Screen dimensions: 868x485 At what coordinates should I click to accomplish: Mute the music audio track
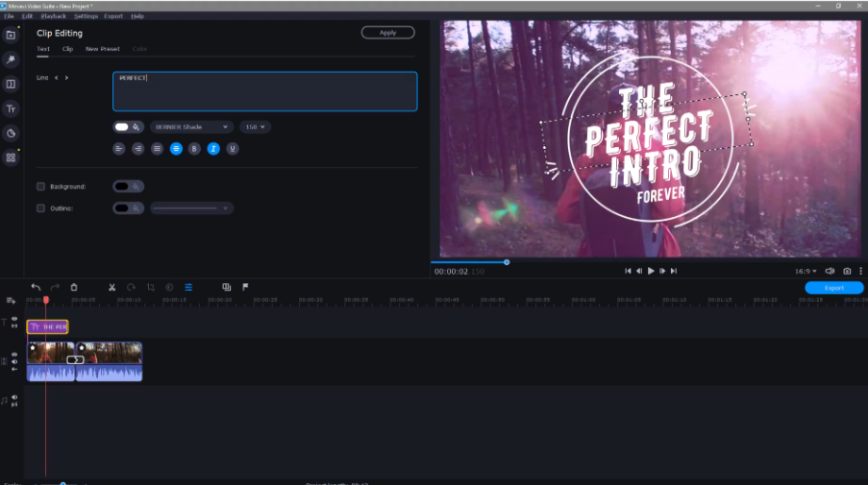click(x=14, y=397)
